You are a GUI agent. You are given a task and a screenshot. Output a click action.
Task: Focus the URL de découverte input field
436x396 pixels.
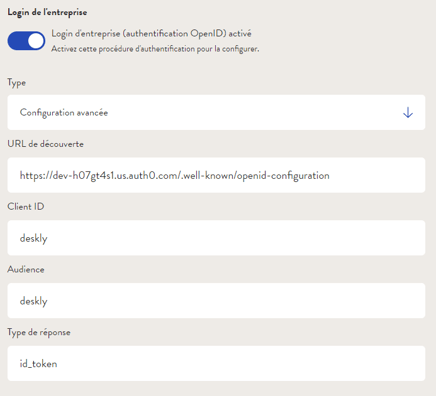click(216, 175)
